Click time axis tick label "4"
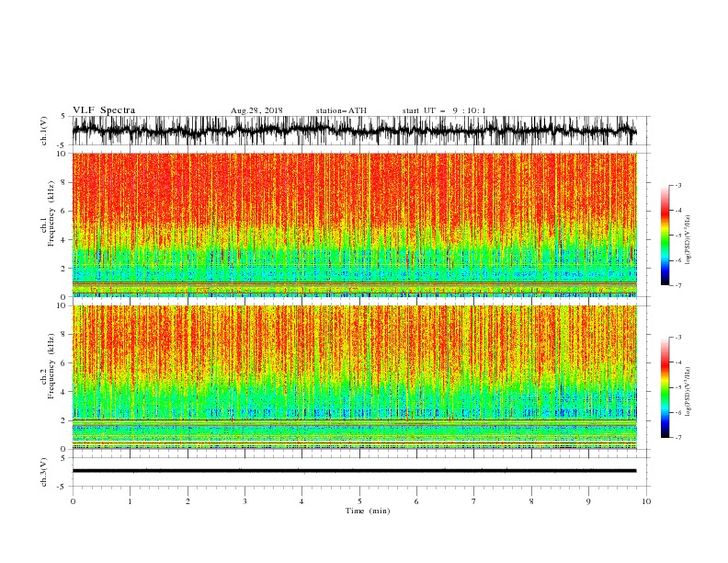The image size is (728, 563). 301,501
